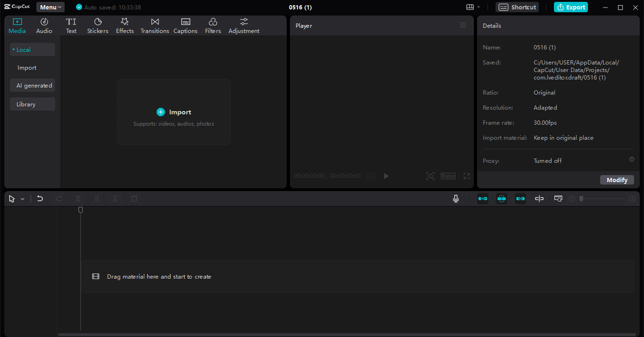
Task: Click the Modify button in Details
Action: (x=617, y=180)
